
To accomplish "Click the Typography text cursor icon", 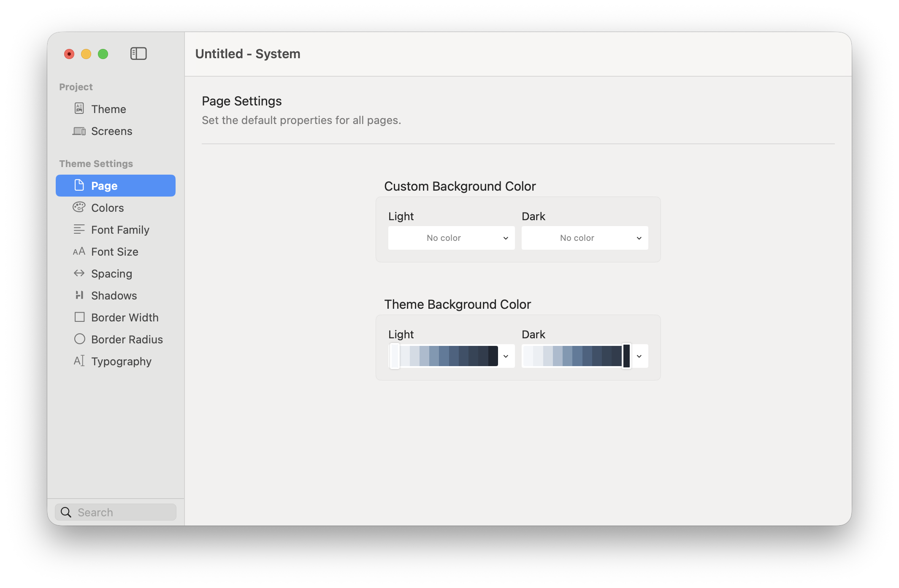I will coord(79,361).
